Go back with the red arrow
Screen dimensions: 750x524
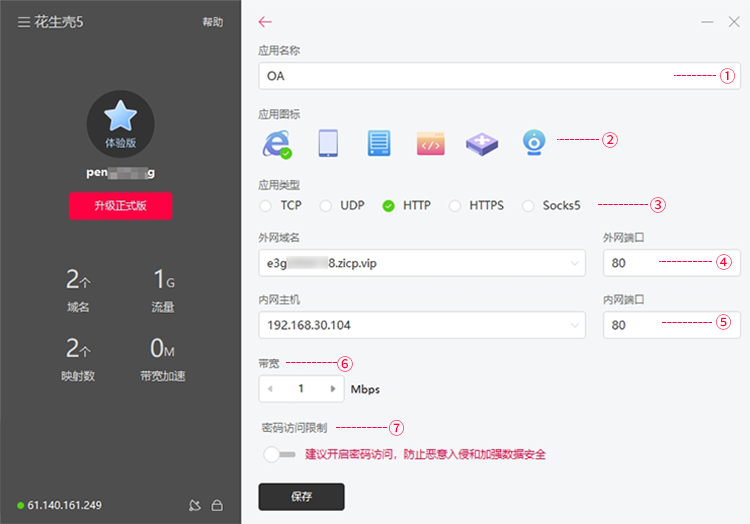click(265, 22)
